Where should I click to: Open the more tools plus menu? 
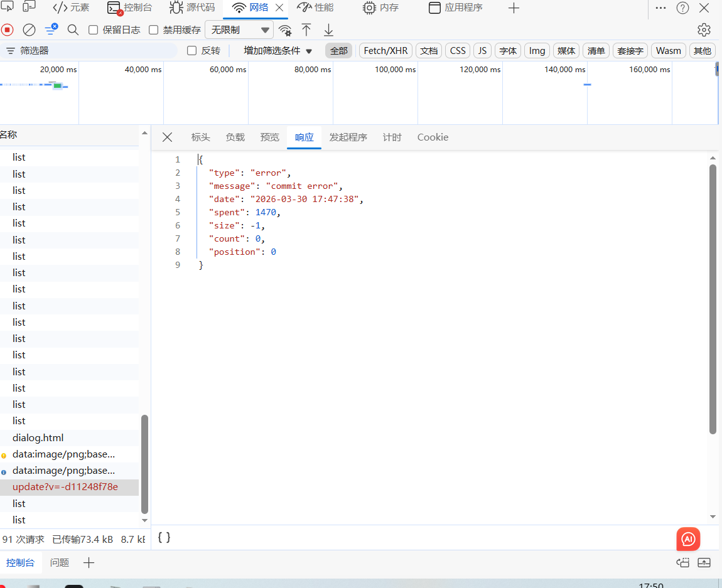514,8
